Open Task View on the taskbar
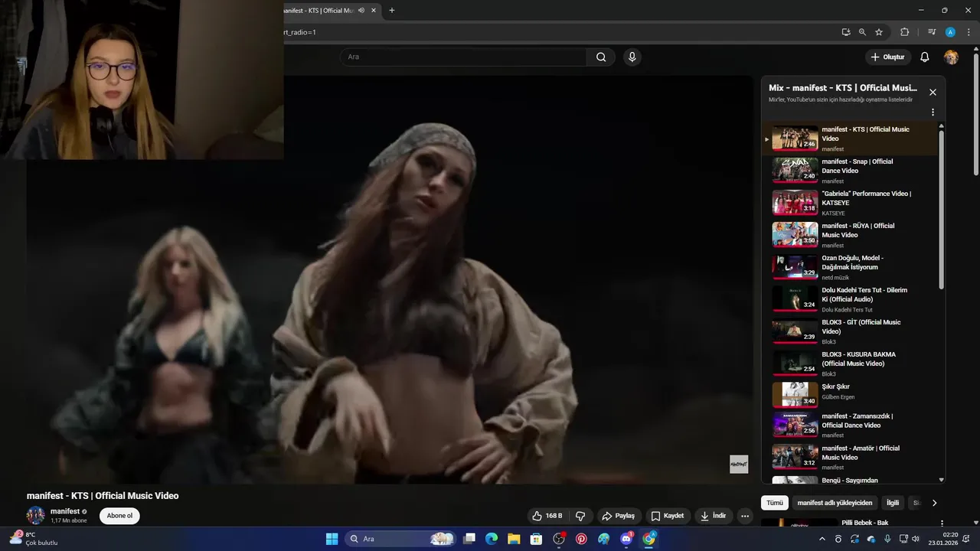 469,539
